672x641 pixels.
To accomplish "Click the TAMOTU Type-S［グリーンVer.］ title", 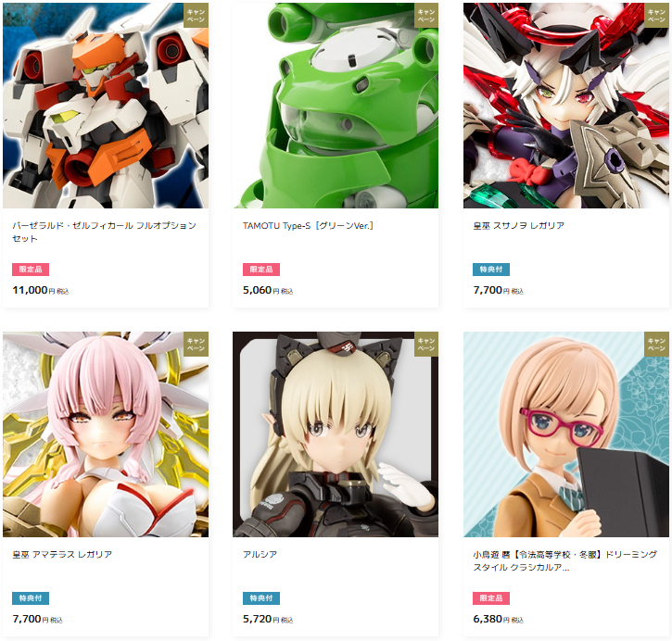I will tap(308, 226).
